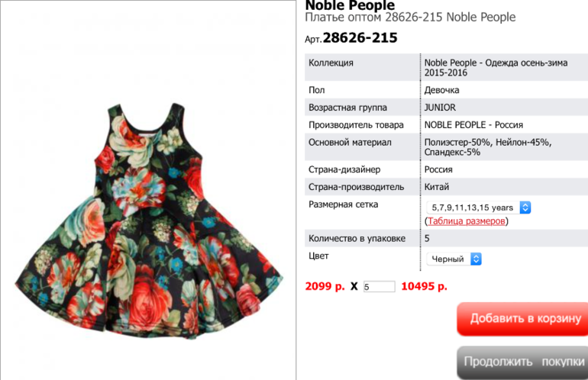
Task: Click the Платье оптом product subtitle
Action: 410,18
